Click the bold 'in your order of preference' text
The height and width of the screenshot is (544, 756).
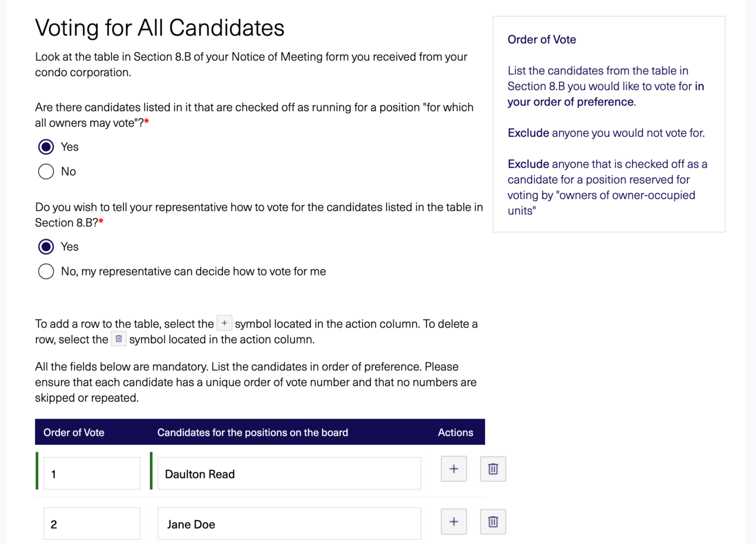pos(571,102)
